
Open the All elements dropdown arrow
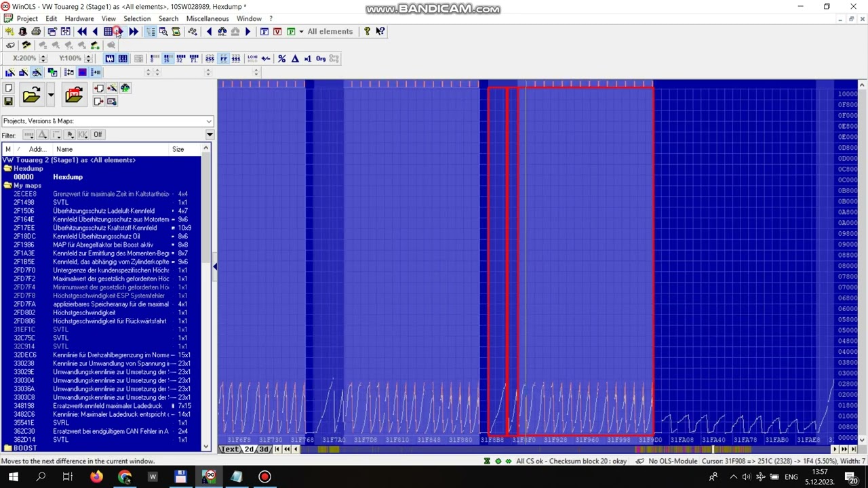click(301, 32)
